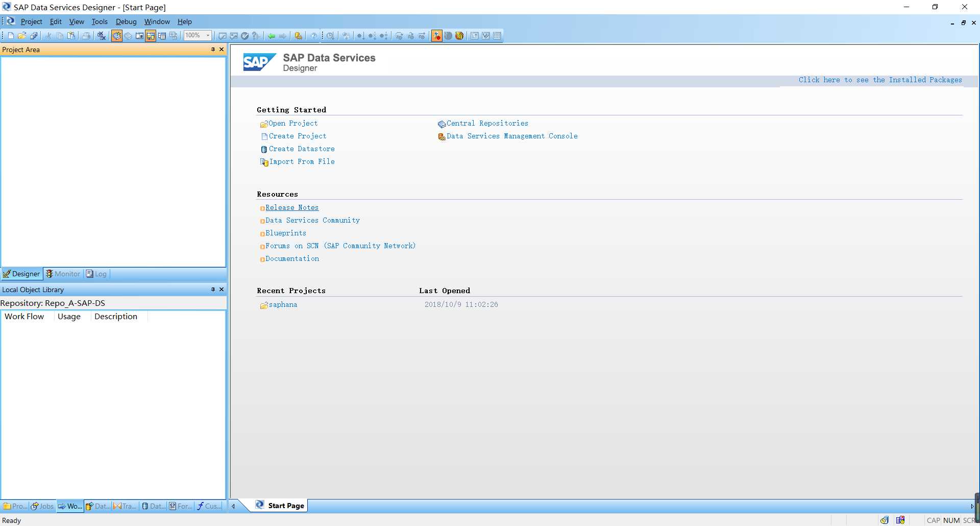
Task: Select the Formats library tab
Action: coord(180,506)
